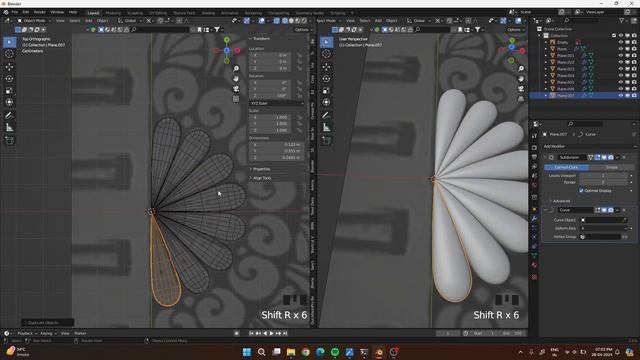Play animation in timeline
The image size is (640, 360).
(x=271, y=333)
